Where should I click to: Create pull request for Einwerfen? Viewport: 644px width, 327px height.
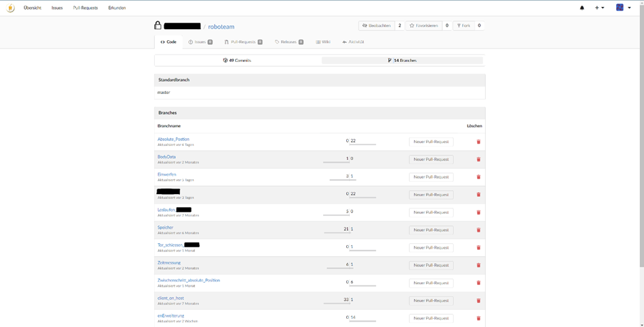tap(431, 177)
